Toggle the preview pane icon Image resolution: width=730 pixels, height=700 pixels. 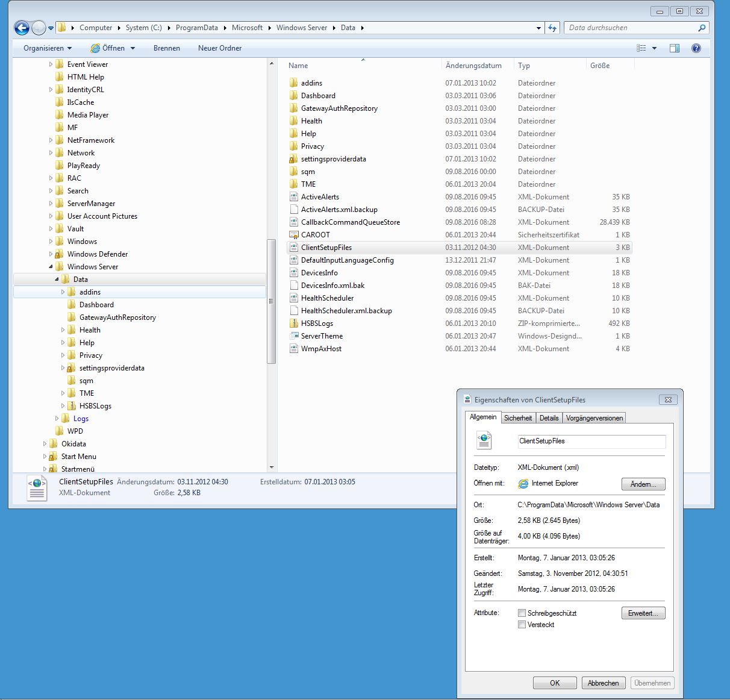[675, 48]
